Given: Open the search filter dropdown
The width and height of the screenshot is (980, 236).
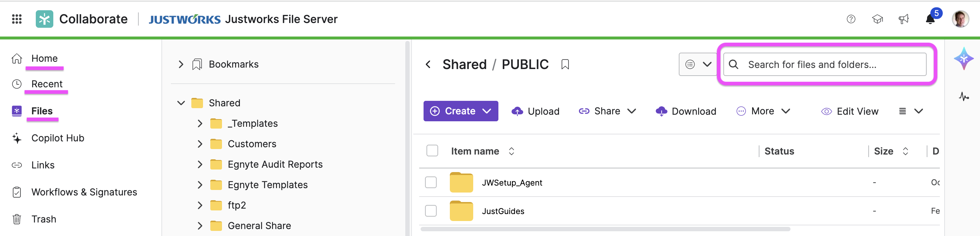Looking at the screenshot, I should [x=698, y=64].
